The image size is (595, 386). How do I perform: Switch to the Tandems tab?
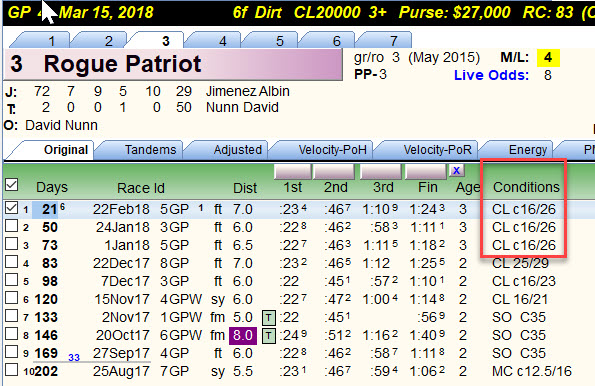pos(140,150)
